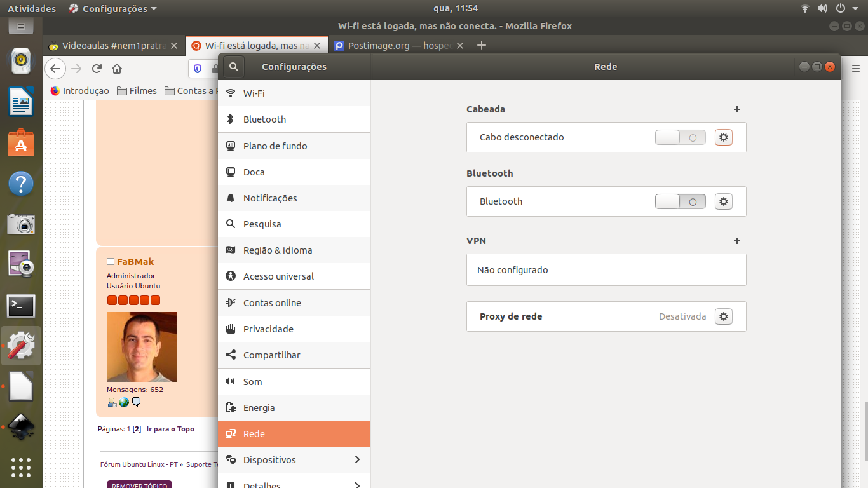868x488 pixels.
Task: Open the Configurações app menu in top bar
Action: point(112,8)
